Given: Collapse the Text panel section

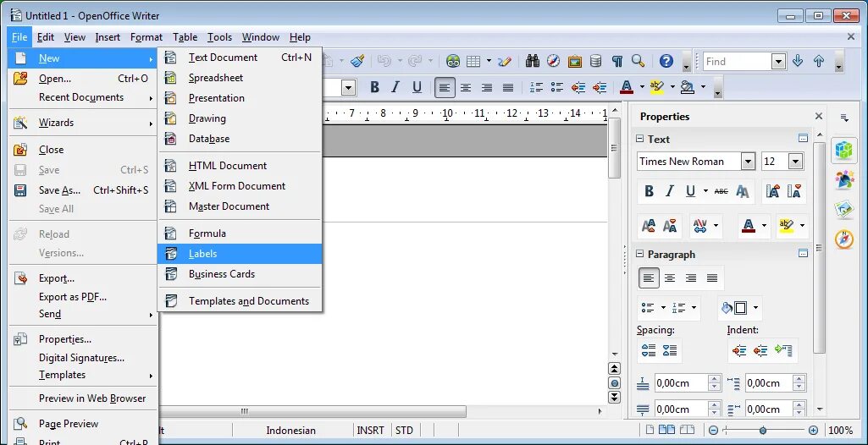Looking at the screenshot, I should pos(640,139).
